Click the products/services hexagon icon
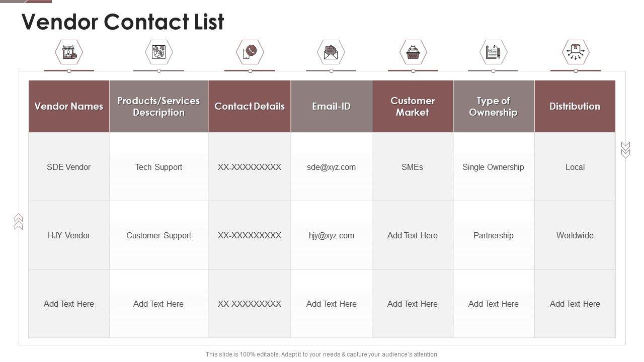This screenshot has width=644, height=362. 159,52
